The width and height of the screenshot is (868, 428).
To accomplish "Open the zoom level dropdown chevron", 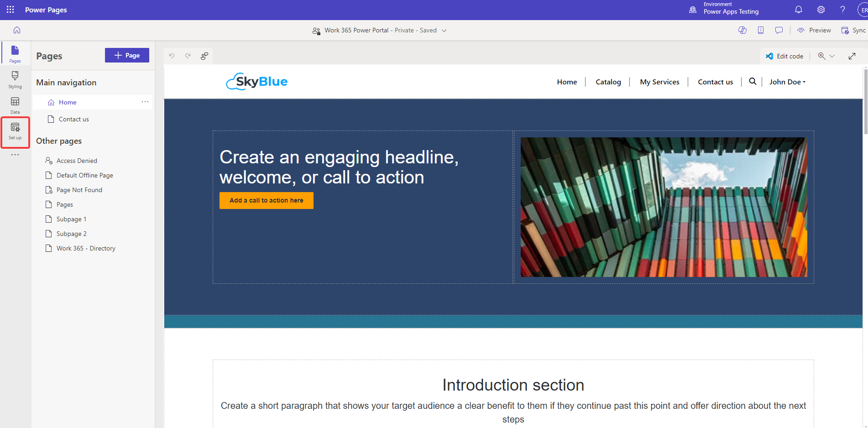I will (832, 56).
